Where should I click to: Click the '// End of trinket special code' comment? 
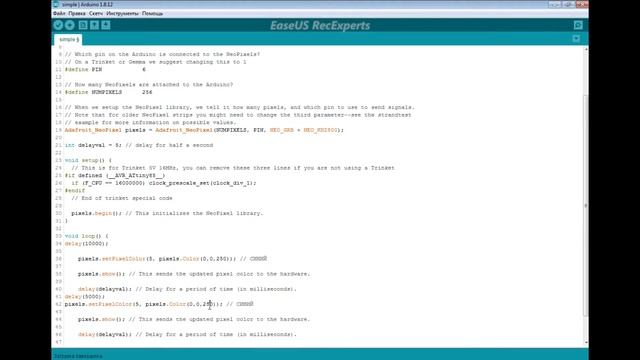122,198
